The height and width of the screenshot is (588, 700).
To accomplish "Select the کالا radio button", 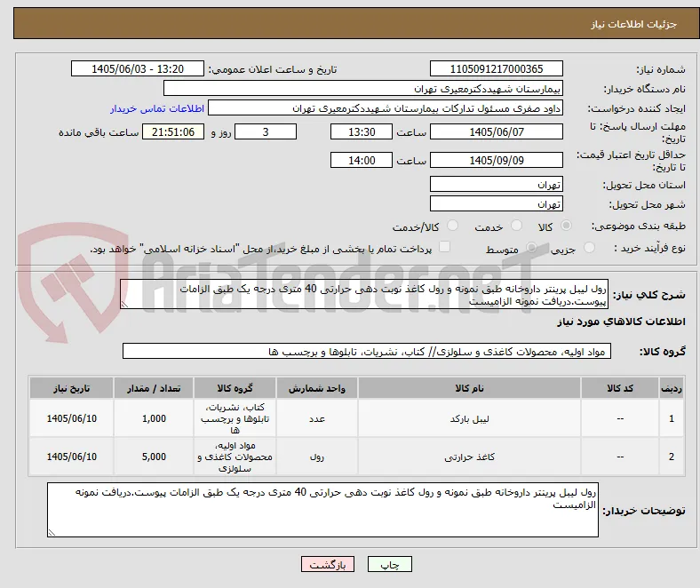I will pos(566,226).
